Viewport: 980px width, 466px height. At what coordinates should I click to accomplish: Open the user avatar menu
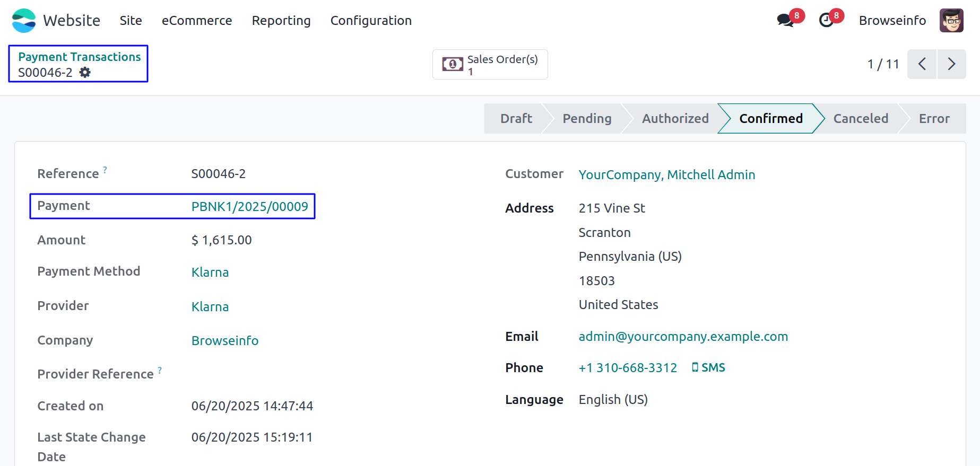[x=951, y=21]
